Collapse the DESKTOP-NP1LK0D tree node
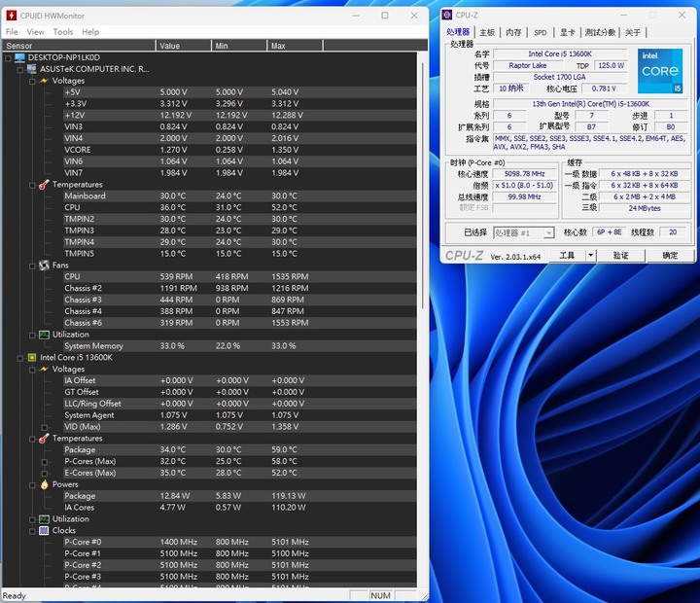700x603 pixels. pos(8,58)
